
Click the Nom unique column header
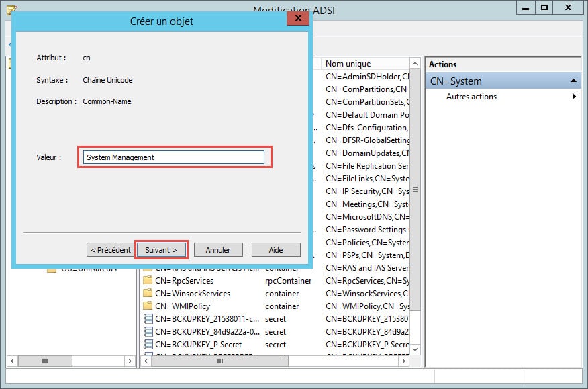(x=365, y=63)
